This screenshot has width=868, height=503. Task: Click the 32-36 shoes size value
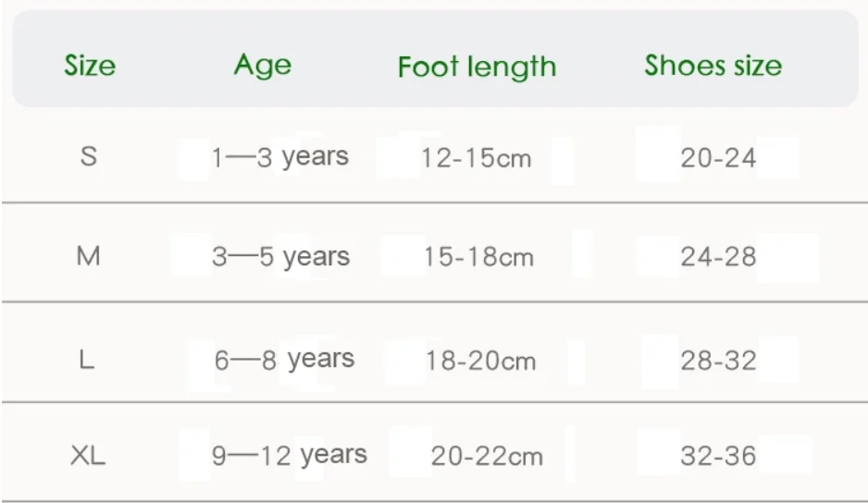(718, 456)
